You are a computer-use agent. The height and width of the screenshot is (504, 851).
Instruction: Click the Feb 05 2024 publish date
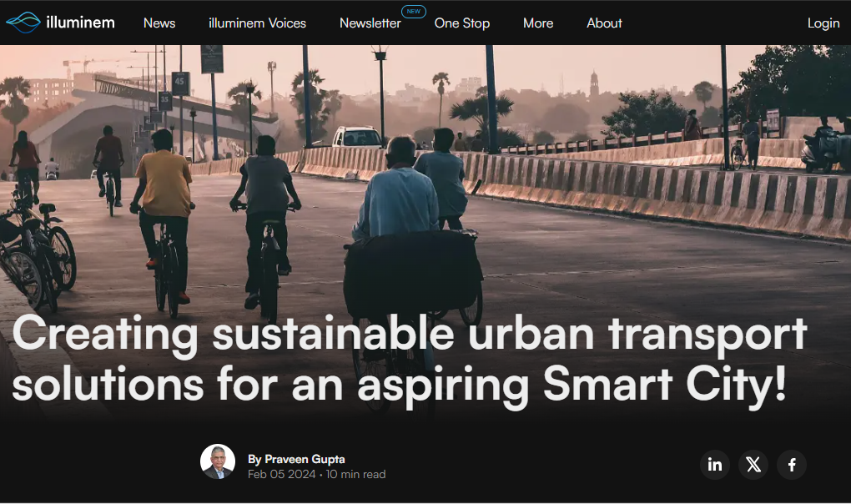(x=281, y=475)
